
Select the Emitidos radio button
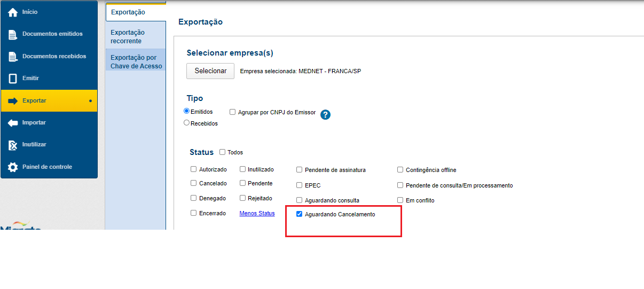click(x=186, y=111)
